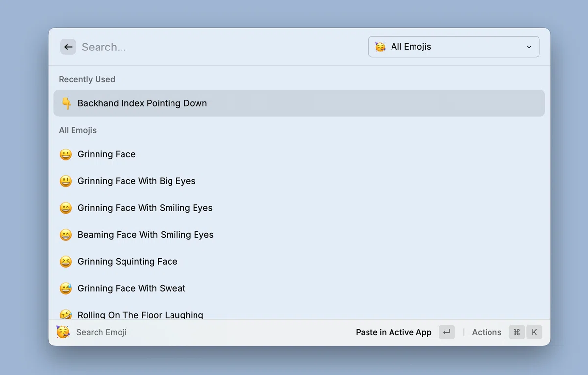
Task: Click the Beaming Face emoji icon
Action: 66,235
